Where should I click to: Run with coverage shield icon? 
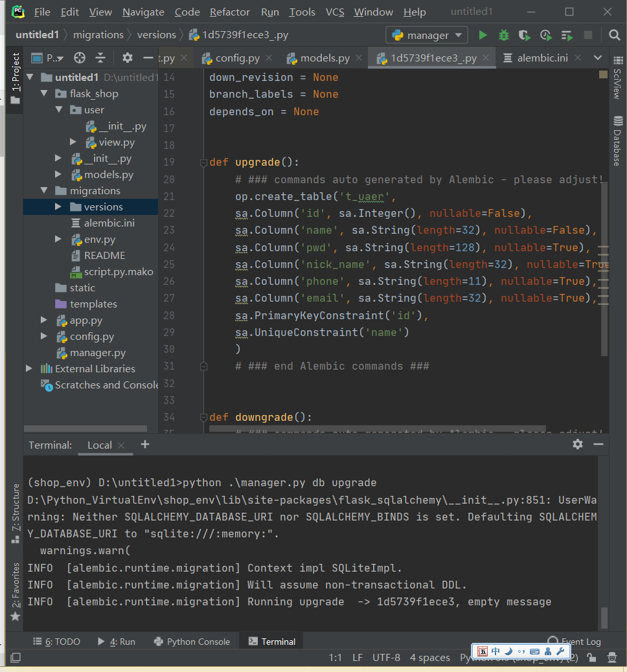coord(525,35)
